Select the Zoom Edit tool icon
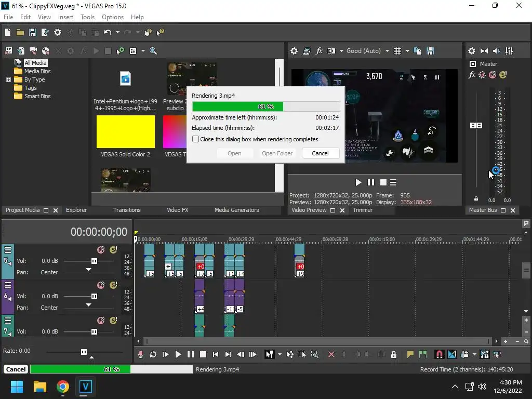532x399 pixels. point(314,354)
